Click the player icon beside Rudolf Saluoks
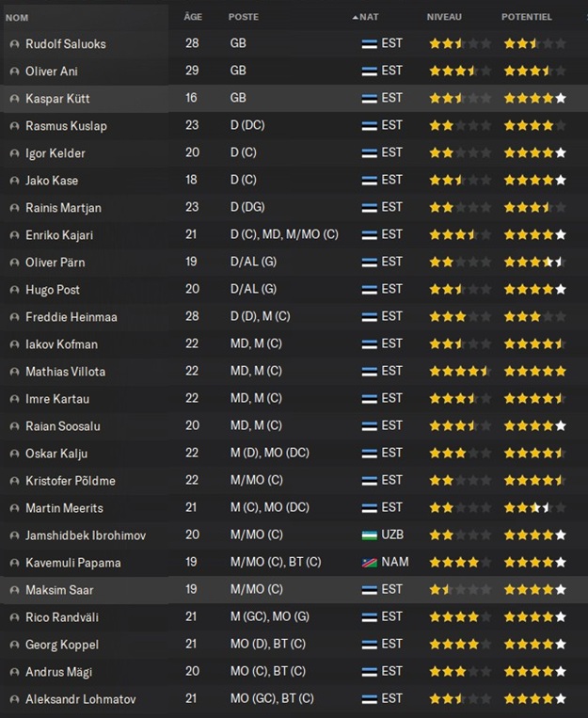This screenshot has width=588, height=718. pyautogui.click(x=14, y=43)
